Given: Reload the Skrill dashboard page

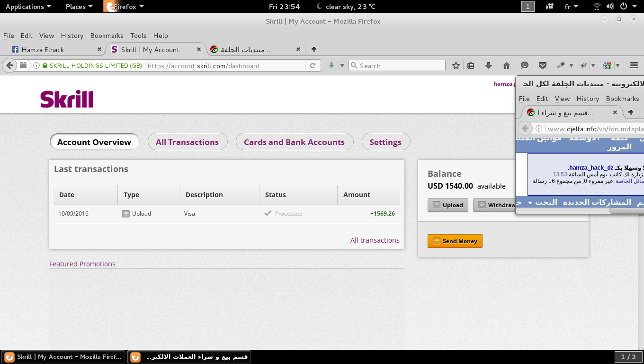Looking at the screenshot, I should tap(313, 66).
